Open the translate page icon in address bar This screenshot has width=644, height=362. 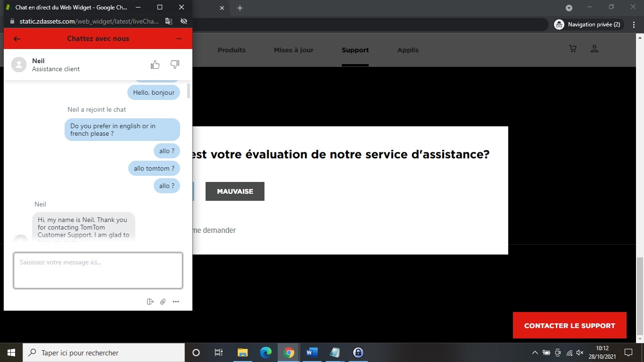point(169,21)
